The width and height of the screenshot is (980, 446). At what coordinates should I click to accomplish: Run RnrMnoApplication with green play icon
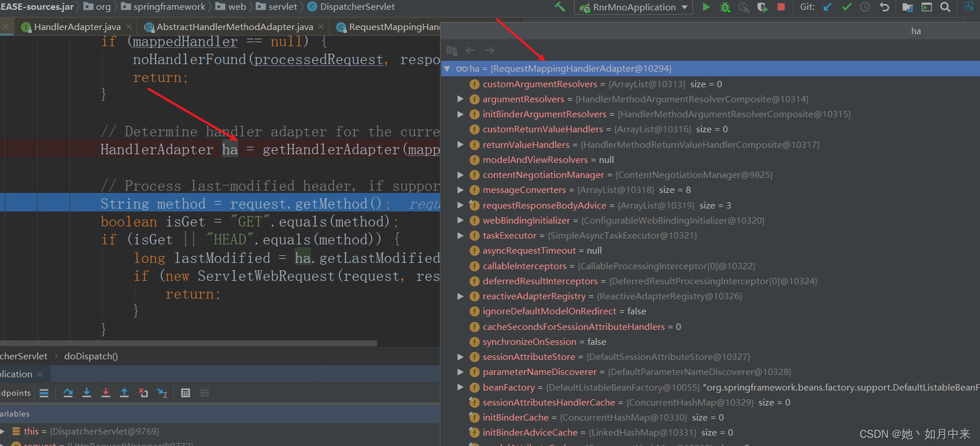pyautogui.click(x=706, y=7)
